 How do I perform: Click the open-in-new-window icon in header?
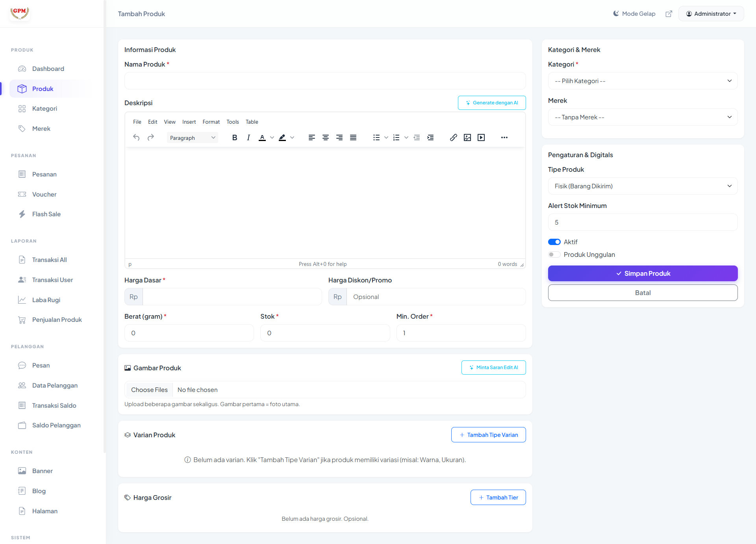[669, 14]
